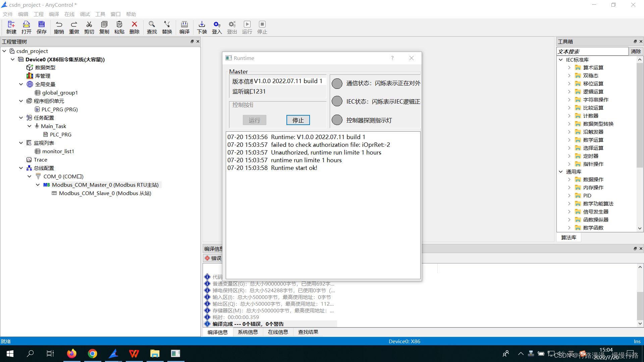The height and width of the screenshot is (362, 644).
Task: Expand the PID folder in toolbox
Action: pyautogui.click(x=569, y=195)
